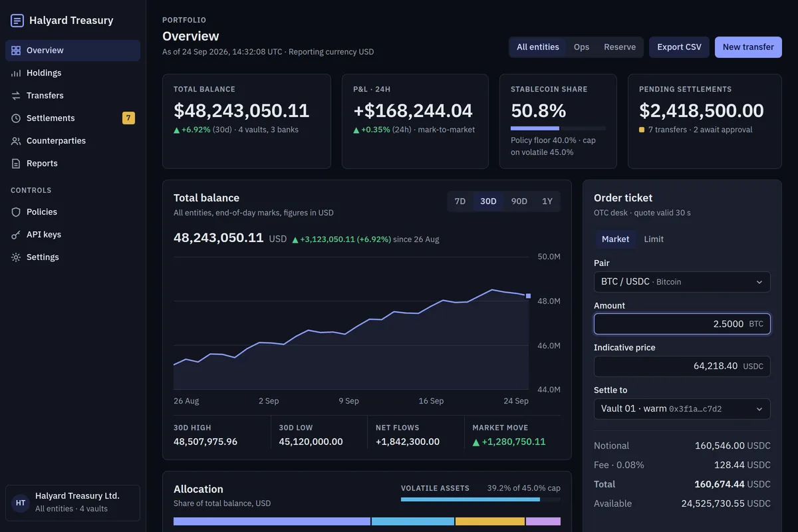Go to the Counterparties section

point(73,141)
